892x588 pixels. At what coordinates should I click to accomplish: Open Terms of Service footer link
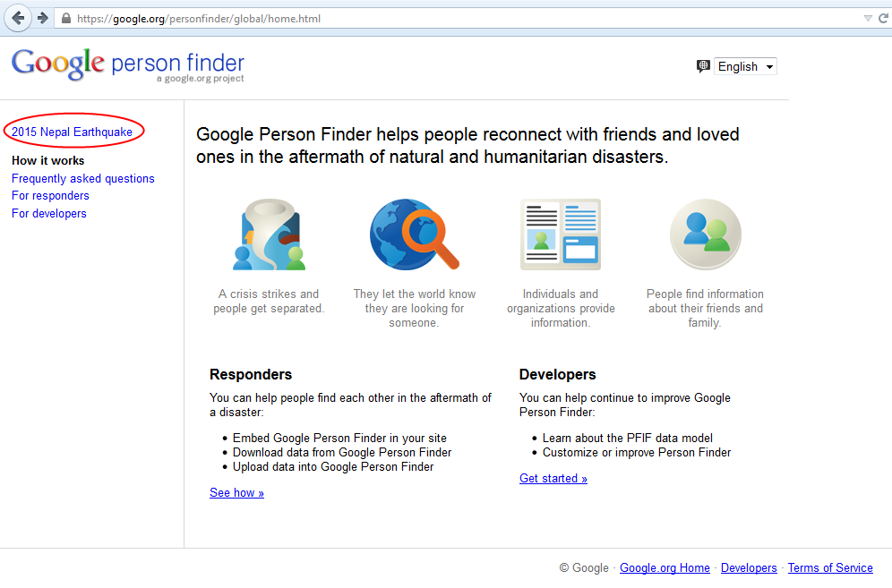tap(830, 567)
